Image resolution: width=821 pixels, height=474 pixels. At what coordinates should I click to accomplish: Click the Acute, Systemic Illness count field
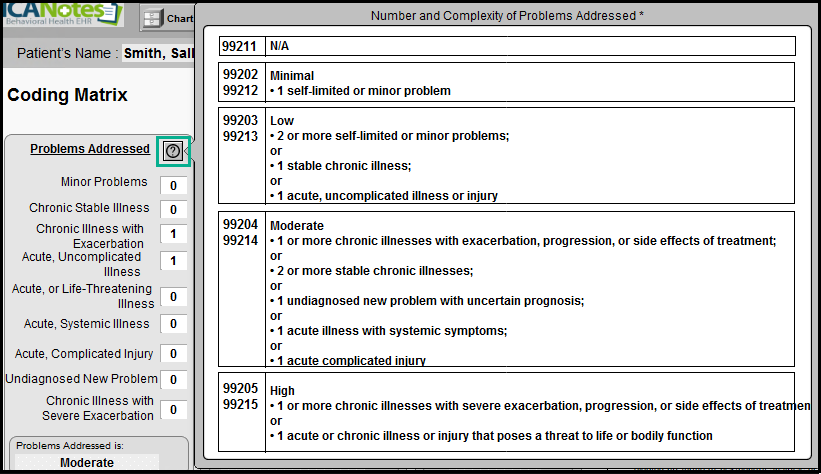pos(173,324)
